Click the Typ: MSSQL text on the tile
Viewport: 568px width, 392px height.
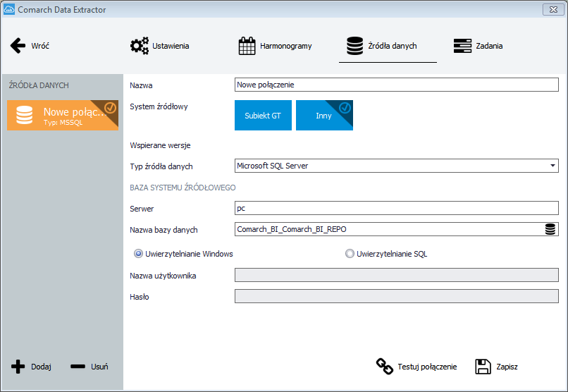(x=63, y=123)
